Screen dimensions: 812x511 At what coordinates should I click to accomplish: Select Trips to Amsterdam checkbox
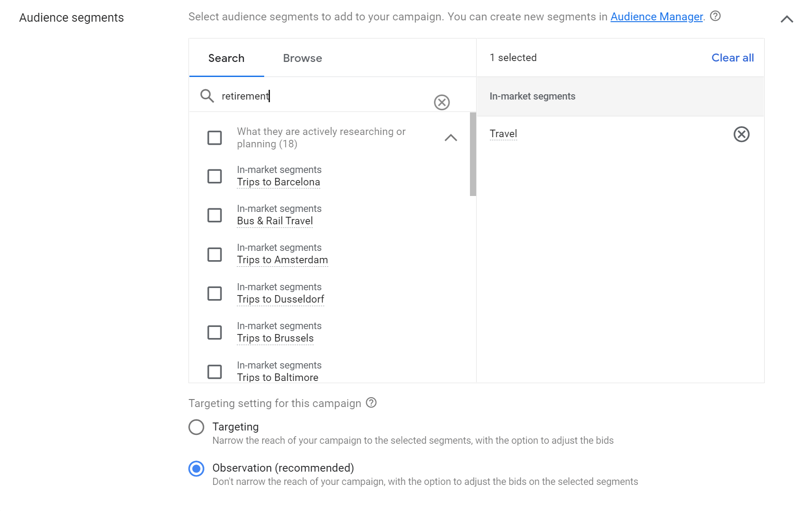(215, 254)
